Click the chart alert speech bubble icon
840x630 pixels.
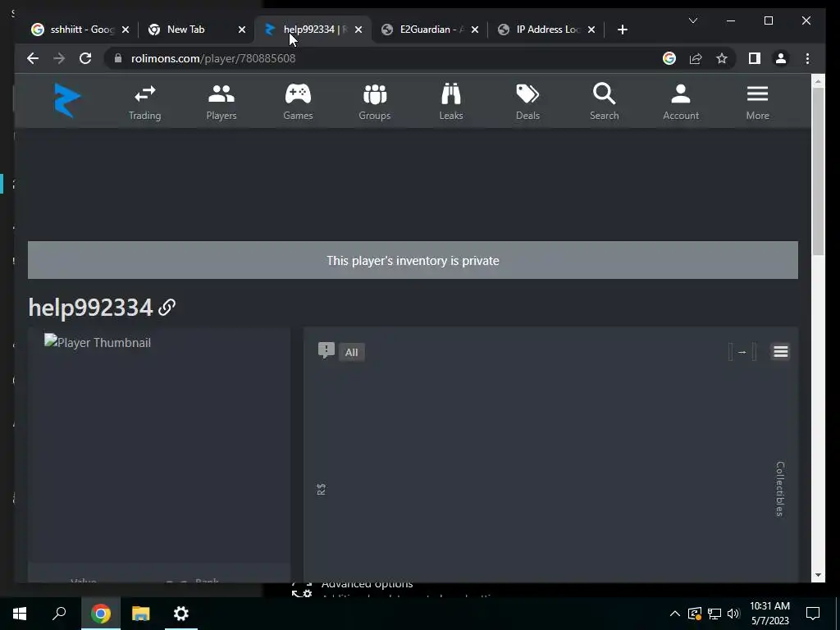coord(326,351)
